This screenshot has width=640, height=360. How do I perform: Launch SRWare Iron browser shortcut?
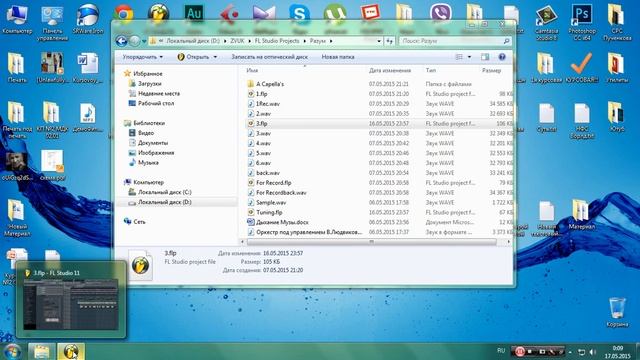[87, 19]
